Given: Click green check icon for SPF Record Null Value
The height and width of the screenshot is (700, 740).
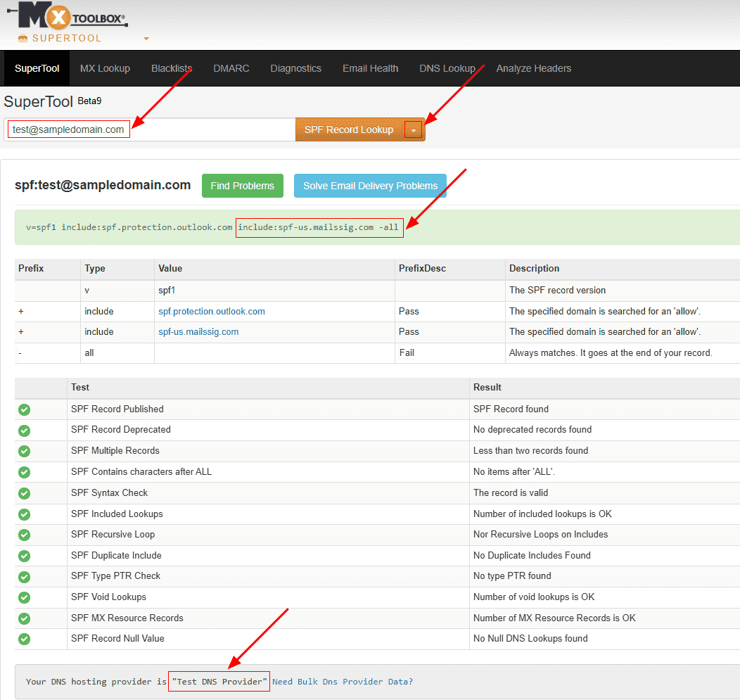Looking at the screenshot, I should (24, 639).
